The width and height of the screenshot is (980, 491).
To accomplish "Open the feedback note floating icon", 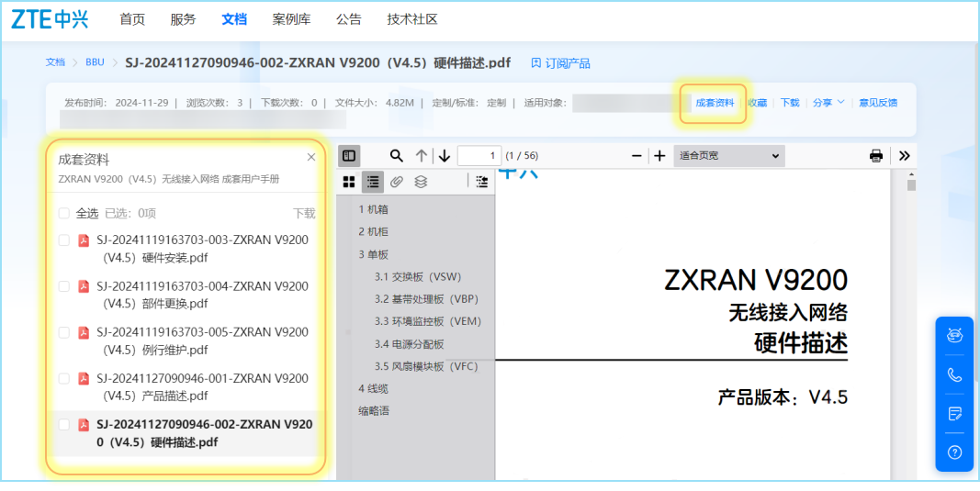I will pos(954,414).
